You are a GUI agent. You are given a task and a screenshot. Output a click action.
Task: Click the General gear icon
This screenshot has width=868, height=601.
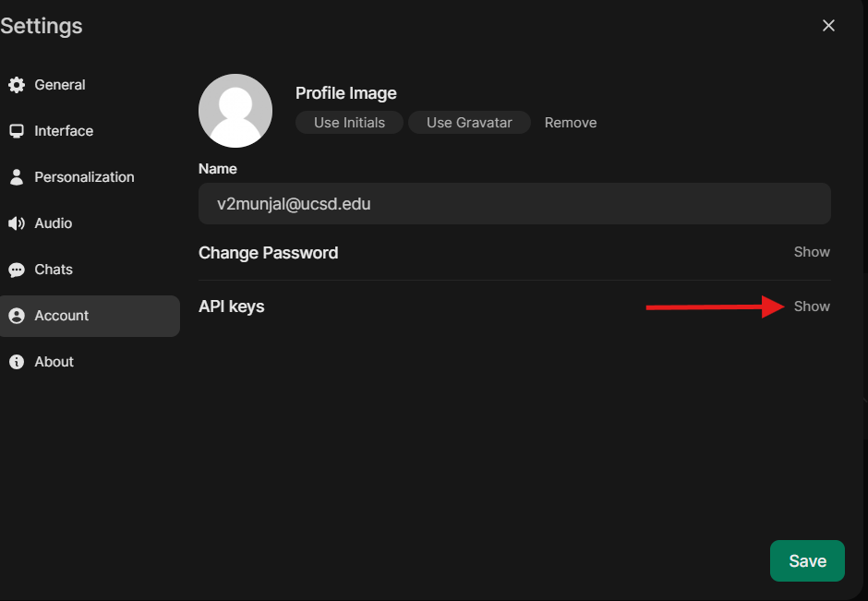[17, 85]
